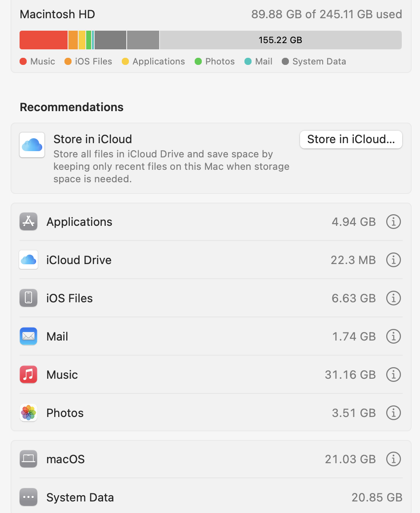Image resolution: width=420 pixels, height=513 pixels.
Task: Click the Music note icon
Action: [28, 375]
